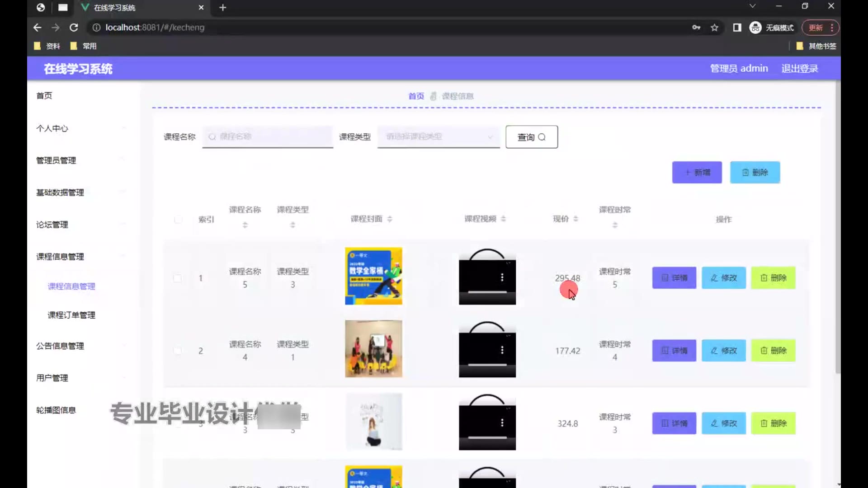This screenshot has height=488, width=868.
Task: Click the cover image of row 2
Action: pos(373,349)
